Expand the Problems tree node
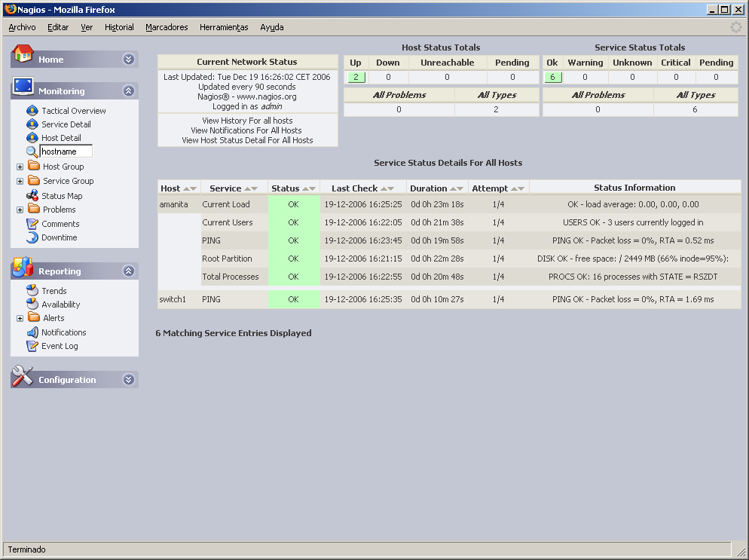 20,210
